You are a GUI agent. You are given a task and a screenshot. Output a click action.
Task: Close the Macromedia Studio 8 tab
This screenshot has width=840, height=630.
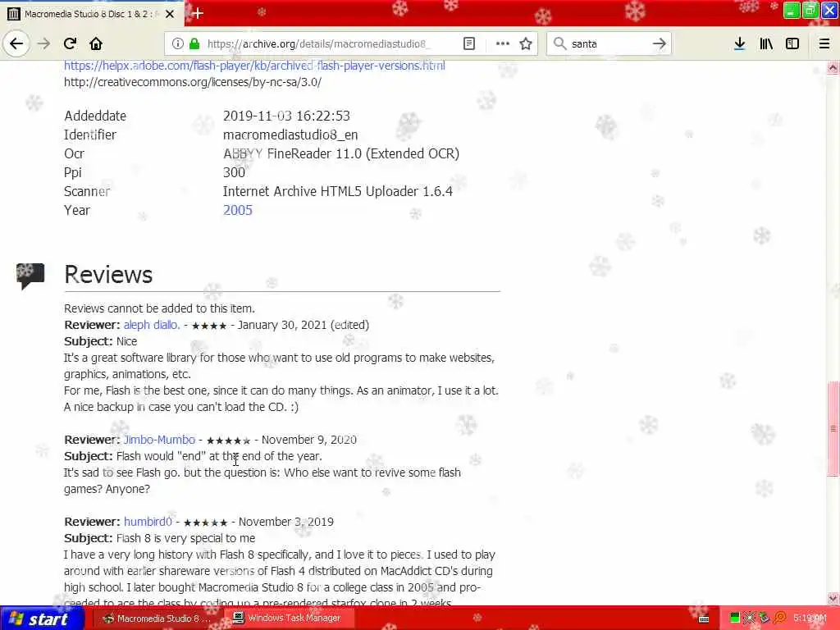(x=170, y=14)
